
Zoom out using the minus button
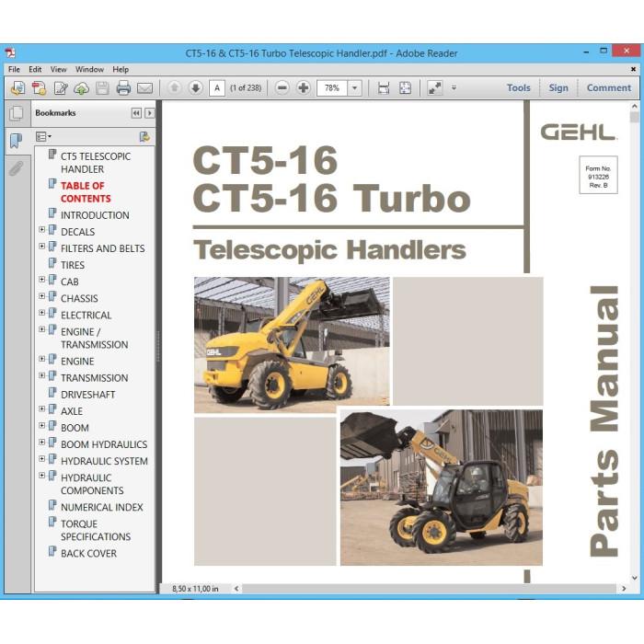point(282,87)
